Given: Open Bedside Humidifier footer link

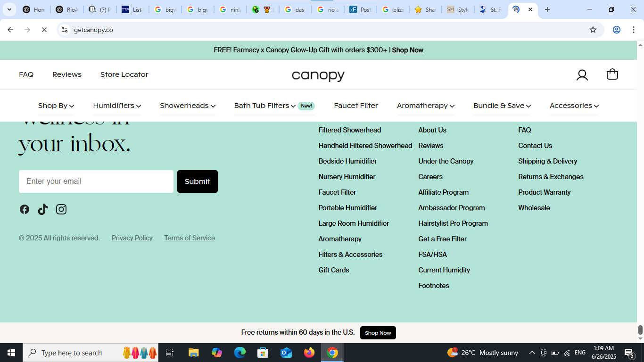Looking at the screenshot, I should click(x=348, y=161).
